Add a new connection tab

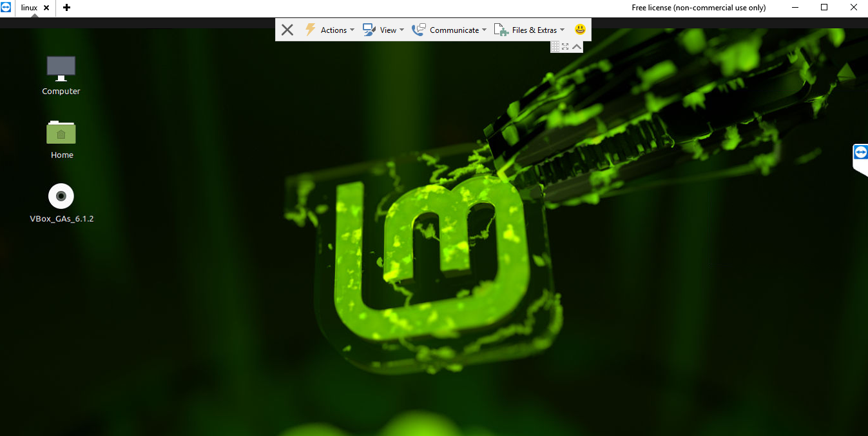click(x=66, y=8)
